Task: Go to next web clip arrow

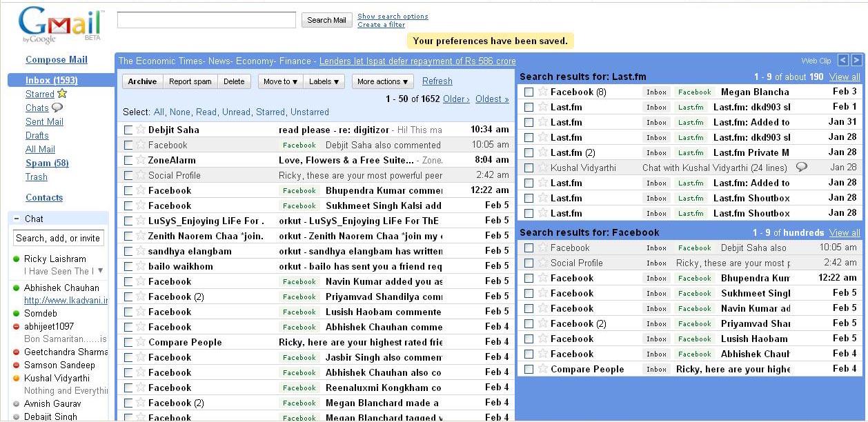Action: pyautogui.click(x=856, y=61)
